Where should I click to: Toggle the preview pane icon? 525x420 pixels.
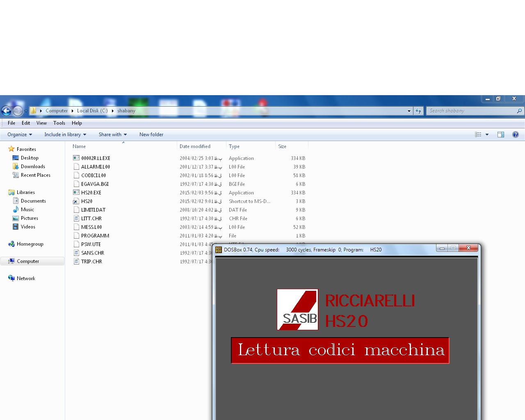pyautogui.click(x=501, y=135)
